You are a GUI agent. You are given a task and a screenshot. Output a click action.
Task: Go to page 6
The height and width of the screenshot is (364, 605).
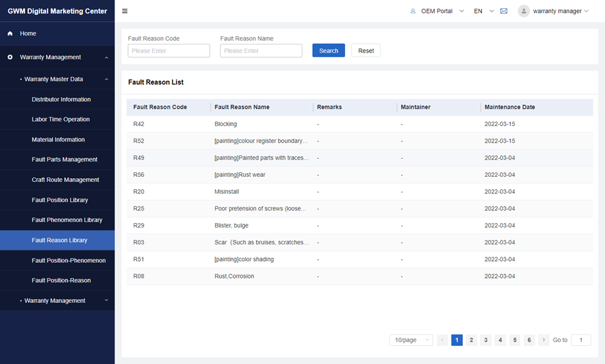529,340
